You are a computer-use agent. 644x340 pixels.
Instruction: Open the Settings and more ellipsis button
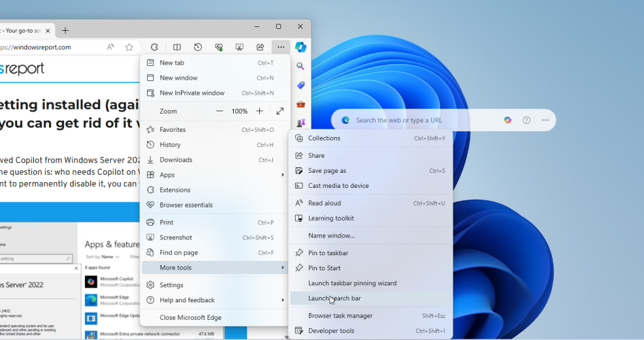pos(281,47)
